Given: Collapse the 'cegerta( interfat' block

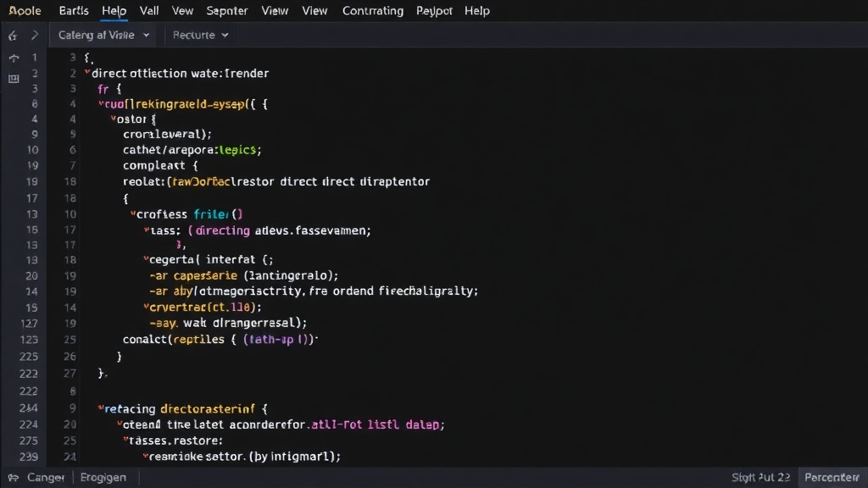Looking at the screenshot, I should point(146,258).
